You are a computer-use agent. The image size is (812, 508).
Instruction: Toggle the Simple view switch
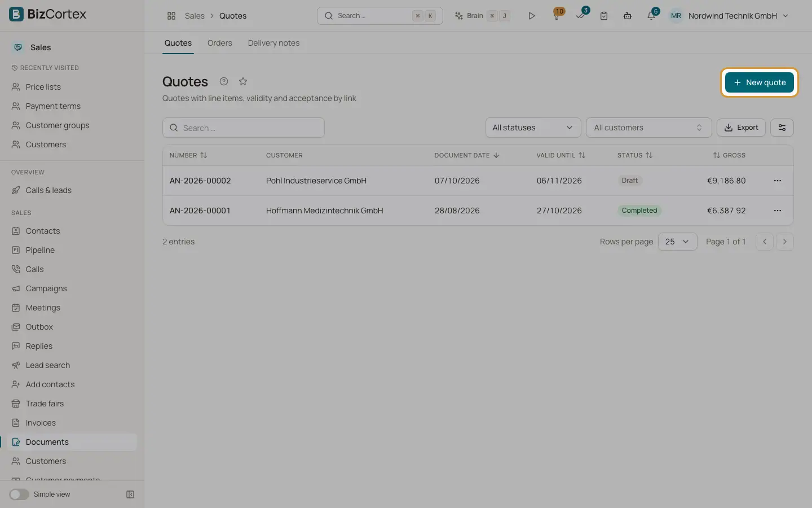click(19, 494)
